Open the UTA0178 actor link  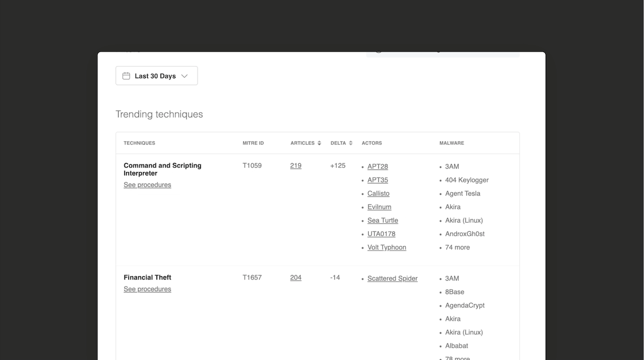[x=382, y=234]
